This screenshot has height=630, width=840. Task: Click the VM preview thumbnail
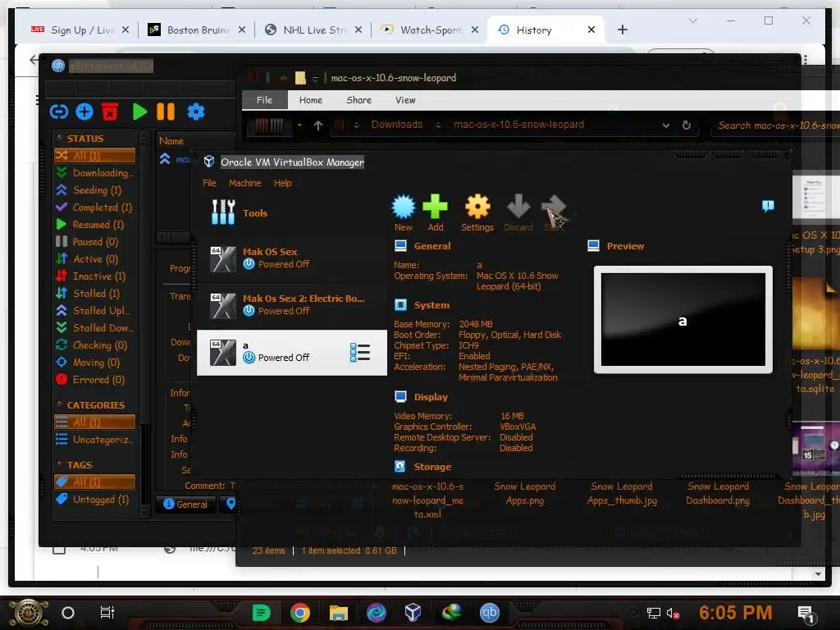[683, 319]
